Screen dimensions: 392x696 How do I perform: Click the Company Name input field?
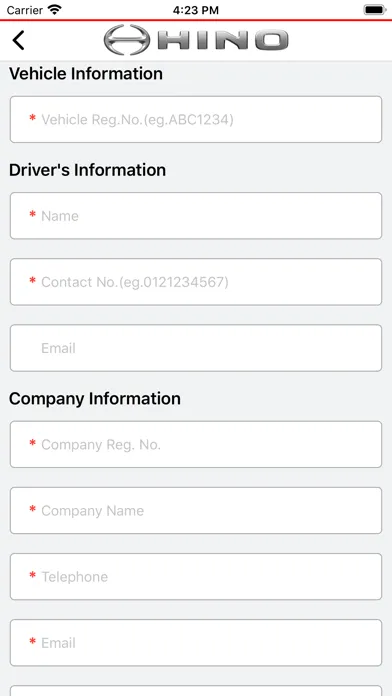[x=196, y=510]
